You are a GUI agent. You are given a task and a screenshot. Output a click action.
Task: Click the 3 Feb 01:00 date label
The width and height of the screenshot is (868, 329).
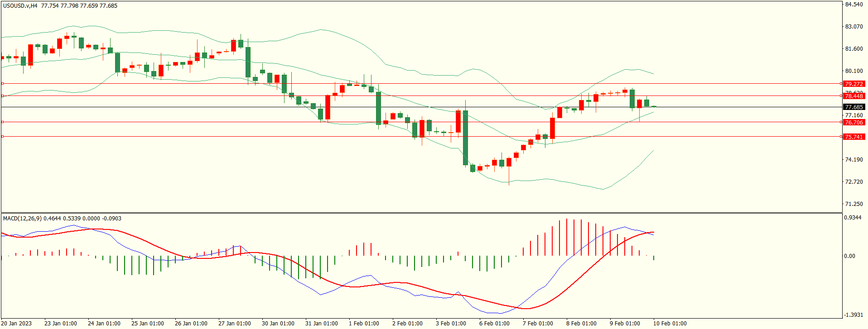click(451, 324)
